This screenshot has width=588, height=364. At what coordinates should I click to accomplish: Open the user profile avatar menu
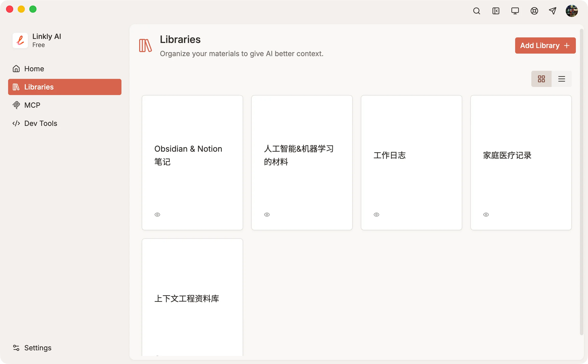coord(572,11)
